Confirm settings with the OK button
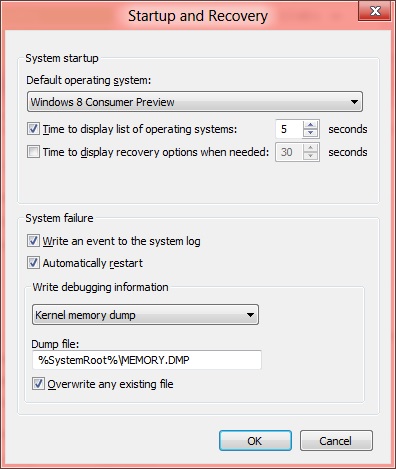This screenshot has height=469, width=396. point(255,441)
